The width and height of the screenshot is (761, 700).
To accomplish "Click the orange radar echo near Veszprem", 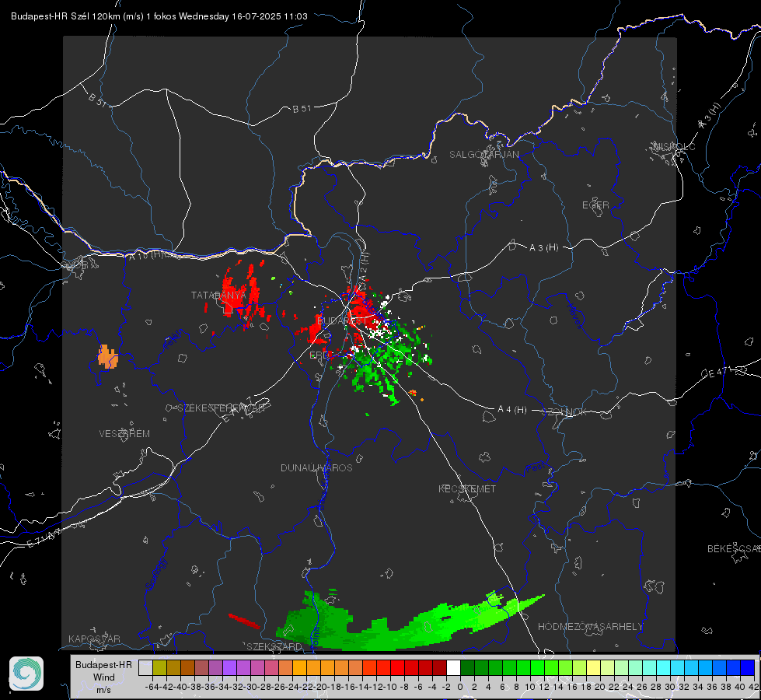I will click(x=108, y=357).
